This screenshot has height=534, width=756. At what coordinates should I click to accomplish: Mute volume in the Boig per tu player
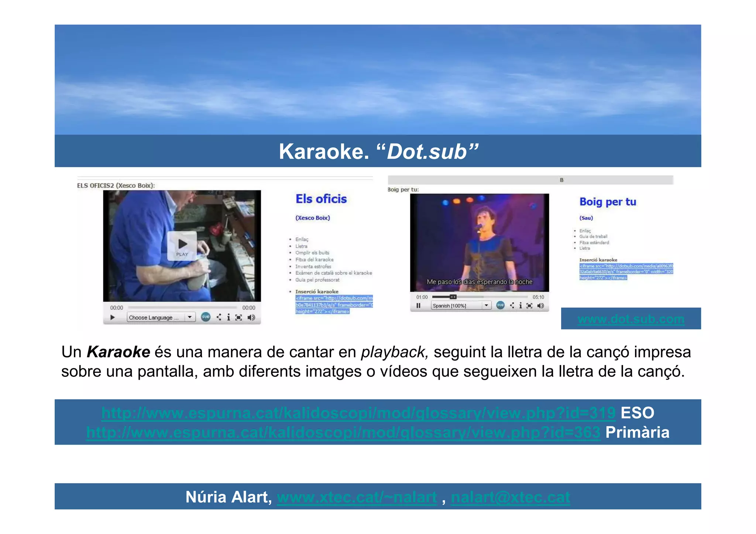[541, 306]
